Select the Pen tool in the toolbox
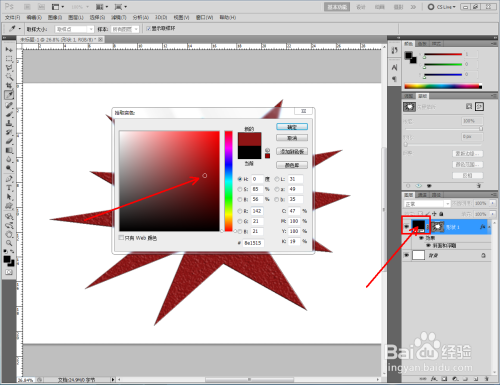Image resolution: width=500 pixels, height=385 pixels. tap(9, 179)
